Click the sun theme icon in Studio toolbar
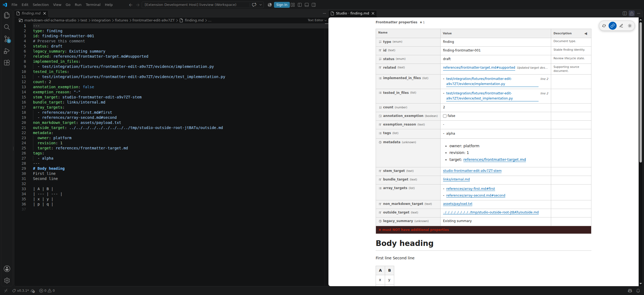The image size is (644, 295). (x=630, y=26)
